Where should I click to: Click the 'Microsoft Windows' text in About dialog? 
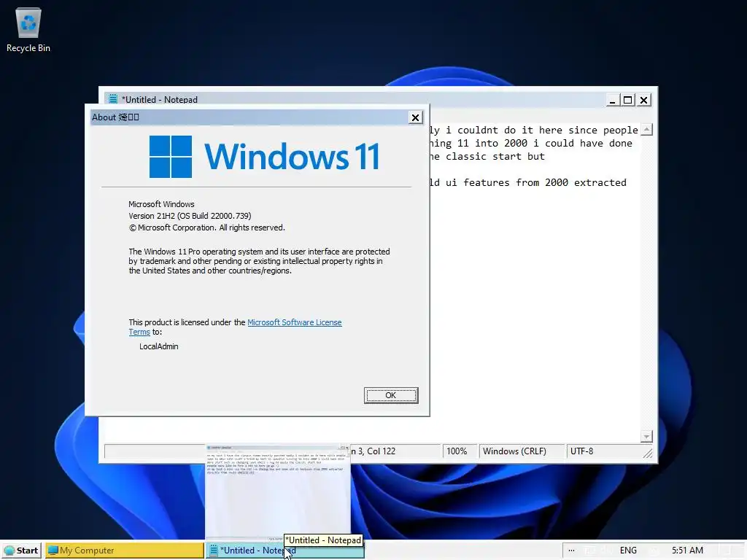161,204
